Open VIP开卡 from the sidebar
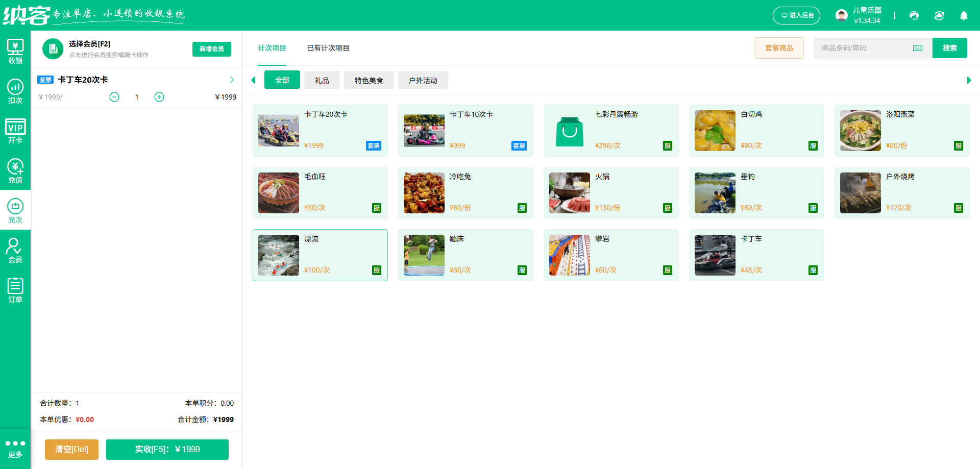Image resolution: width=980 pixels, height=469 pixels. pos(15,131)
